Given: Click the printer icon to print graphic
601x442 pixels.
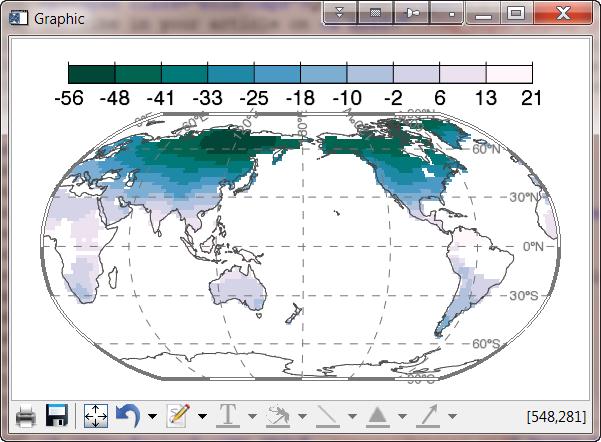Looking at the screenshot, I should point(26,416).
